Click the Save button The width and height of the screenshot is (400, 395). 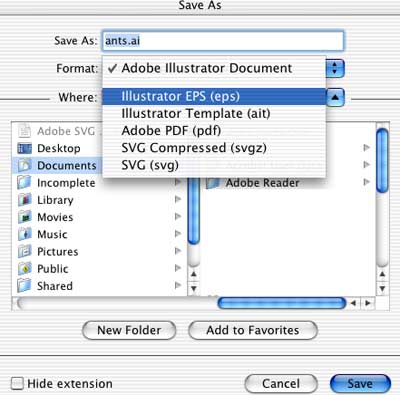click(360, 384)
